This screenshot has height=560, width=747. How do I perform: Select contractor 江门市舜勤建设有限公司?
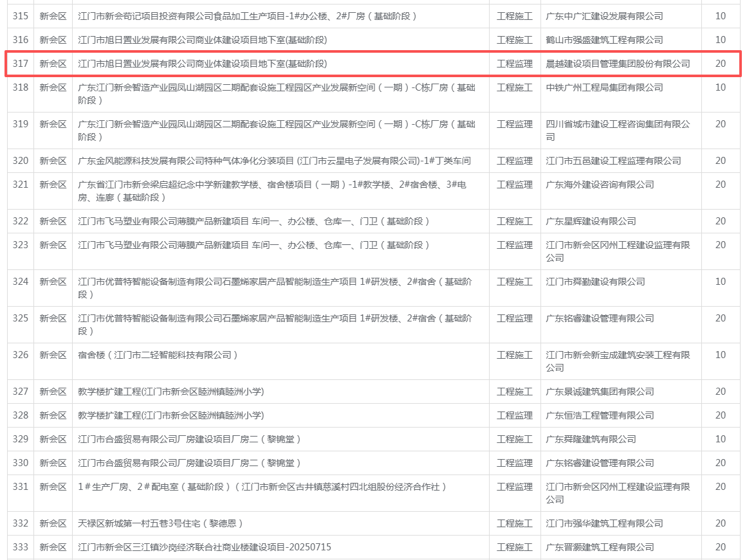click(595, 282)
